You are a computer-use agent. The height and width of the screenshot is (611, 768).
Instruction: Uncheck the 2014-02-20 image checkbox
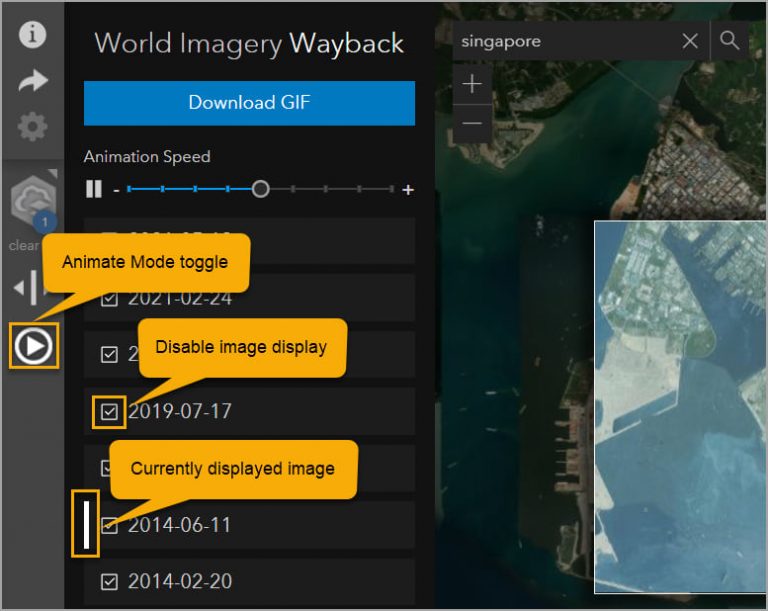(x=109, y=582)
